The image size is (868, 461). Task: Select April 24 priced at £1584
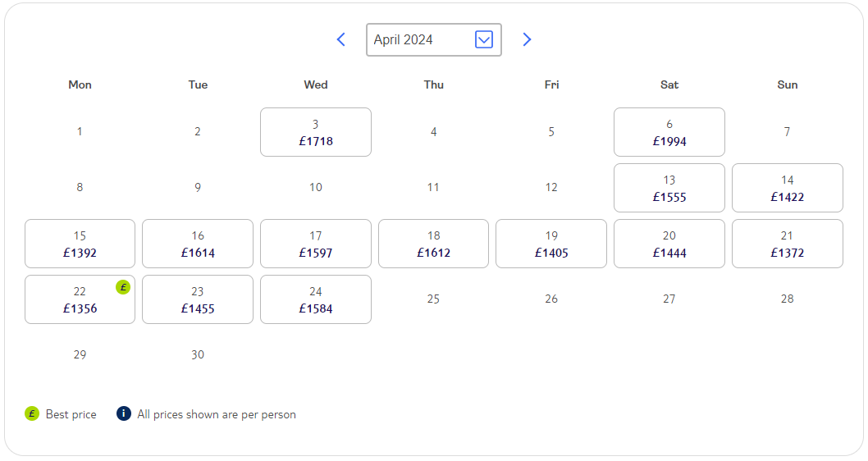point(316,299)
